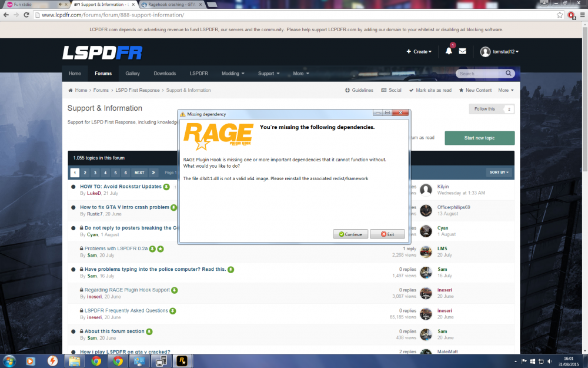Click Exit in Missing dependency dialog
Image resolution: width=588 pixels, height=368 pixels.
pos(387,234)
